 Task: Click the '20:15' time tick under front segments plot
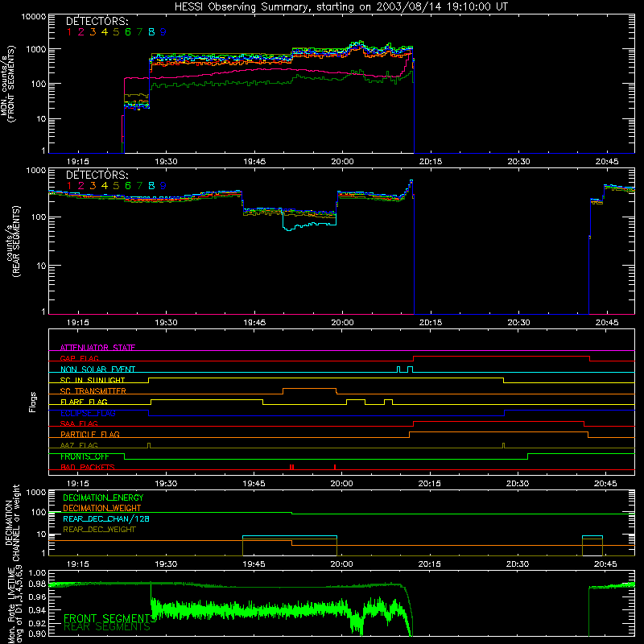point(431,162)
